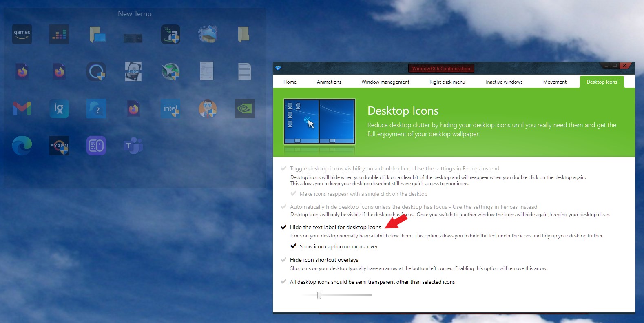Select the Desktop Icons tab
Image resolution: width=644 pixels, height=323 pixels.
point(602,82)
